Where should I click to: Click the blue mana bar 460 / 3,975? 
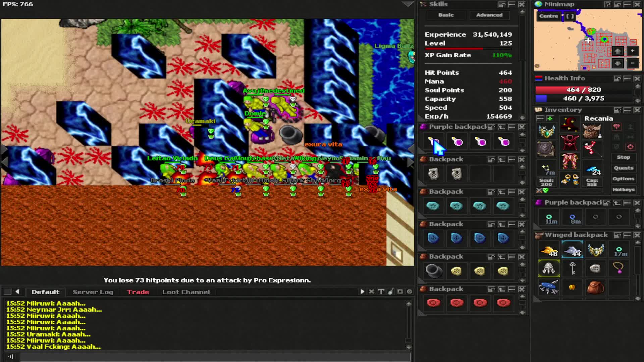pyautogui.click(x=584, y=99)
